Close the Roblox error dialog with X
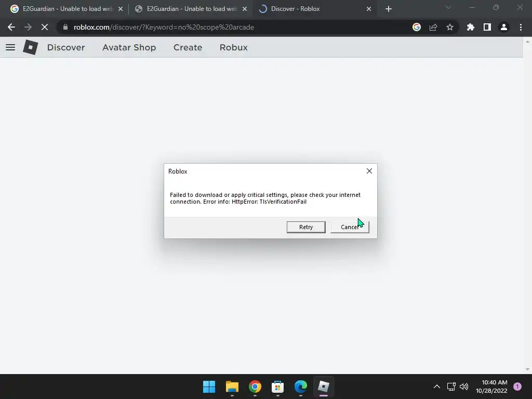Image resolution: width=532 pixels, height=399 pixels. click(x=369, y=171)
